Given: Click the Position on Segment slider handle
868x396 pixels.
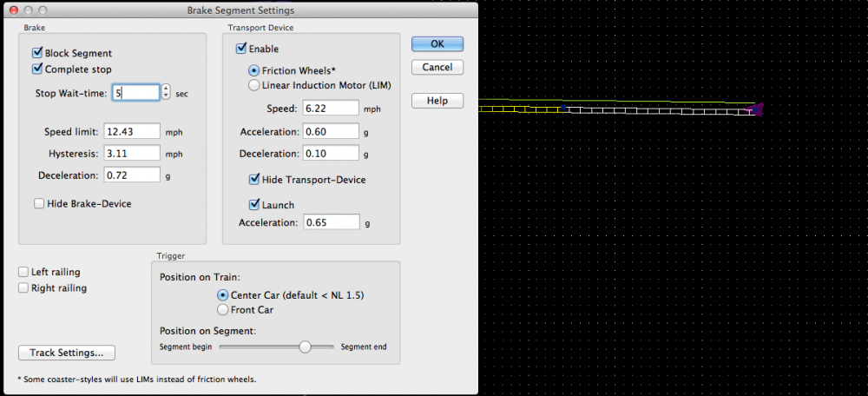Looking at the screenshot, I should click(x=305, y=346).
